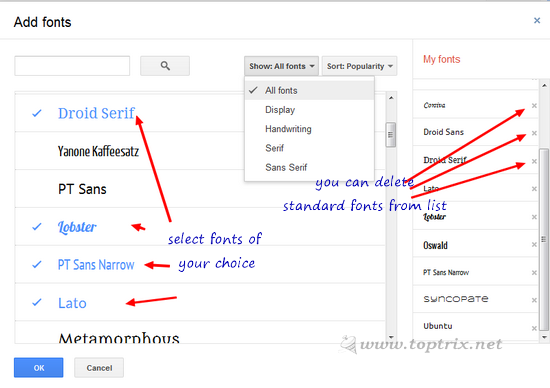Click Droid Sans in My fonts
This screenshot has width=550, height=388.
click(x=443, y=132)
